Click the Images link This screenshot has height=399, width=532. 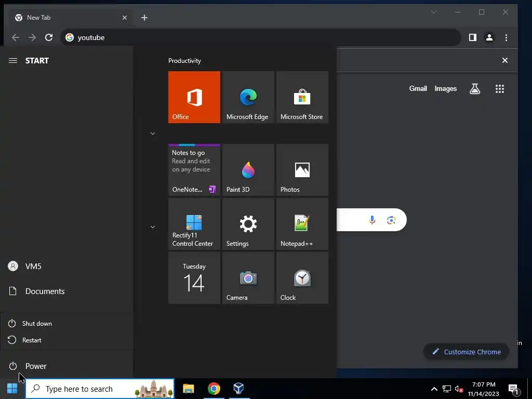(445, 88)
